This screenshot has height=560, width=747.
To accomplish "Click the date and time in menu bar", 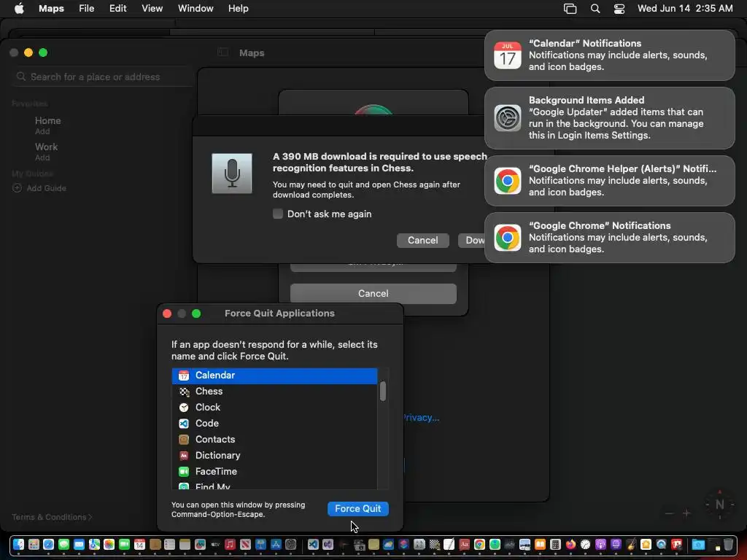I will pos(685,9).
